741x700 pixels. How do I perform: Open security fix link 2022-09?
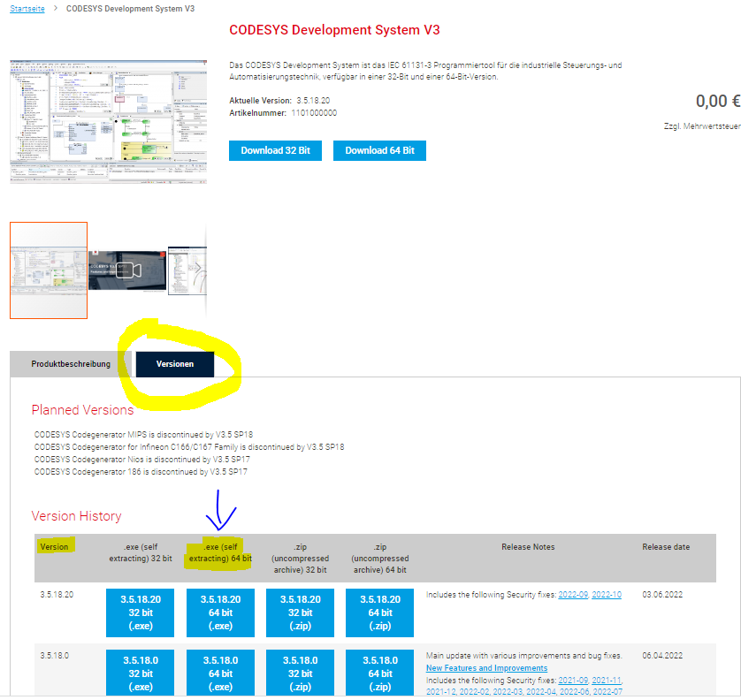pos(572,595)
